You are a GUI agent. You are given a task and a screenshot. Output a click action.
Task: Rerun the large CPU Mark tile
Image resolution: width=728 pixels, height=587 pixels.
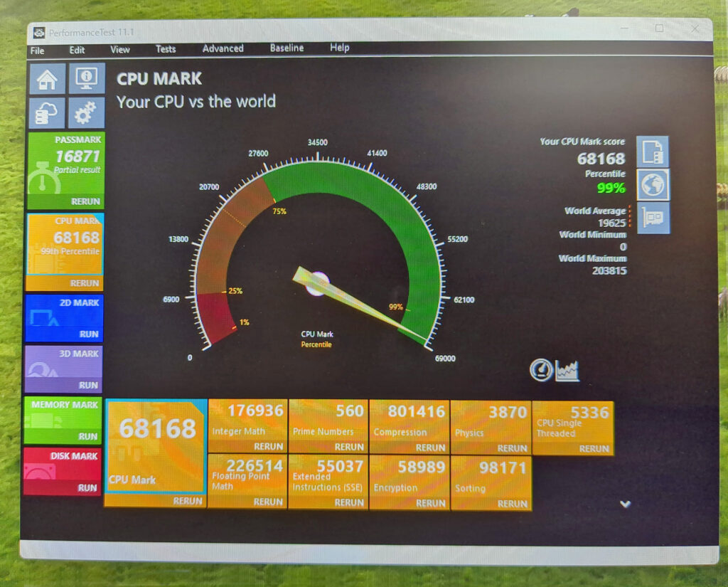pos(188,501)
